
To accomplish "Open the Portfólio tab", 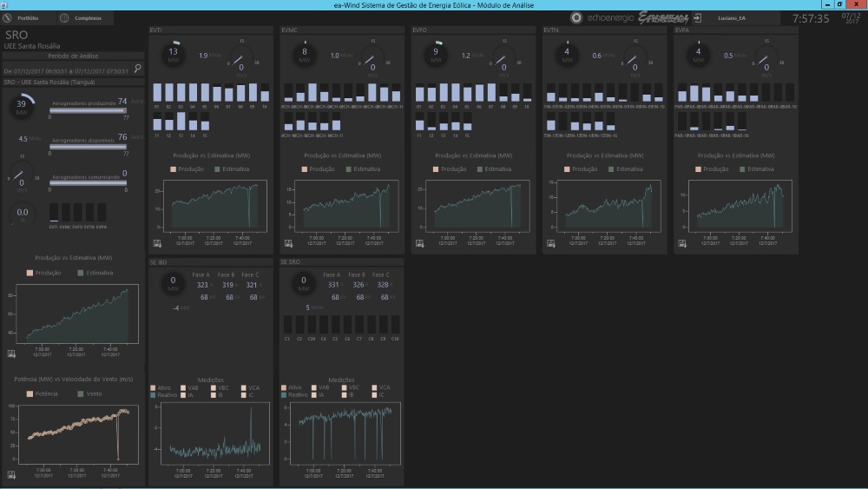I will (28, 18).
